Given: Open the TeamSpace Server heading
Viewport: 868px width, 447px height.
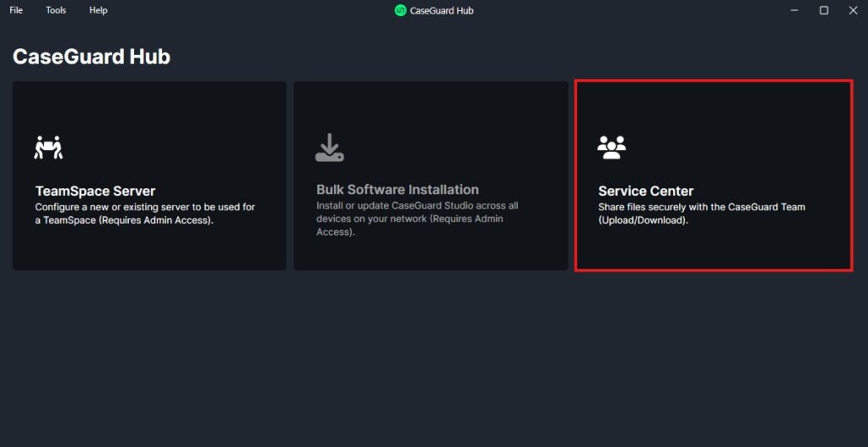Looking at the screenshot, I should pyautogui.click(x=95, y=191).
